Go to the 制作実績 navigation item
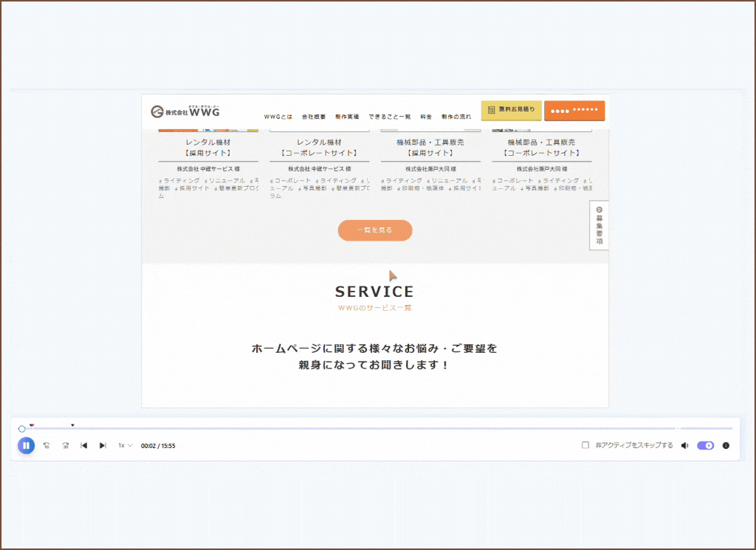This screenshot has height=550, width=756. pos(347,117)
